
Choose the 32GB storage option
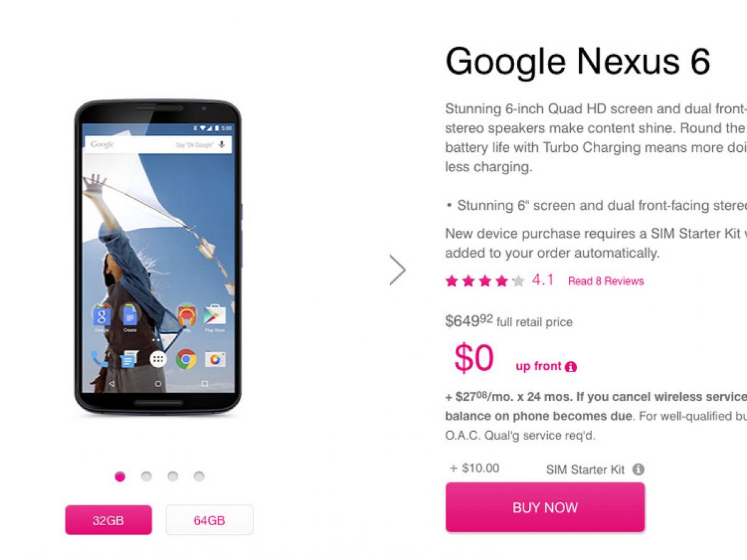108,520
